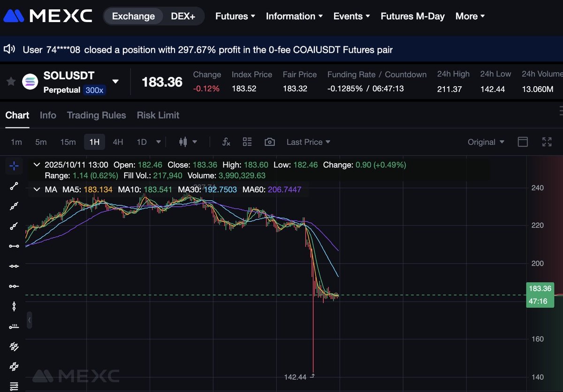Select the 1D timeframe
This screenshot has height=392, width=563.
tap(141, 142)
